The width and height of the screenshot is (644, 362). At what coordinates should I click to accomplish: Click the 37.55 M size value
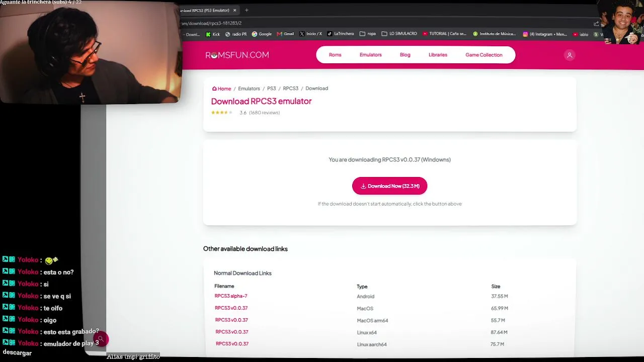[x=500, y=296]
